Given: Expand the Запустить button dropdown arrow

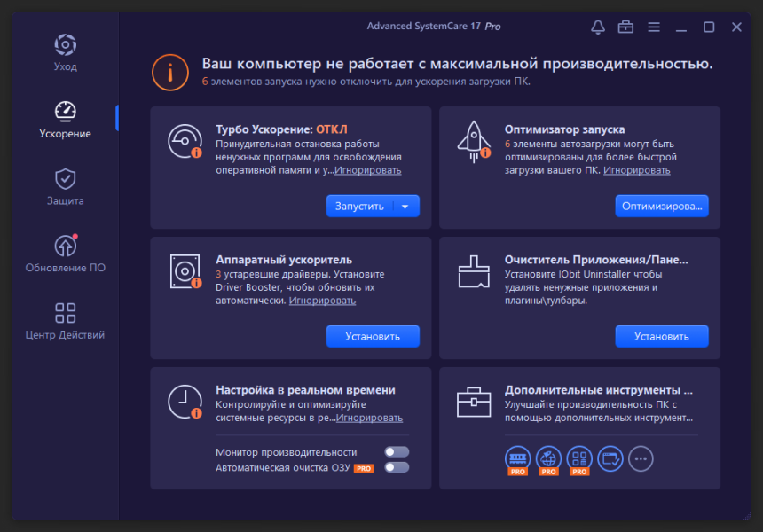Looking at the screenshot, I should click(x=405, y=207).
